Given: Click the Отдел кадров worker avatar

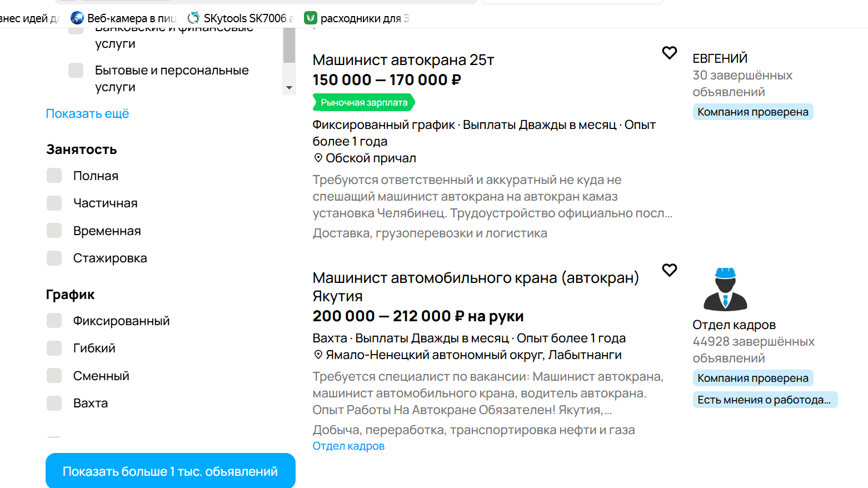Looking at the screenshot, I should (x=725, y=289).
